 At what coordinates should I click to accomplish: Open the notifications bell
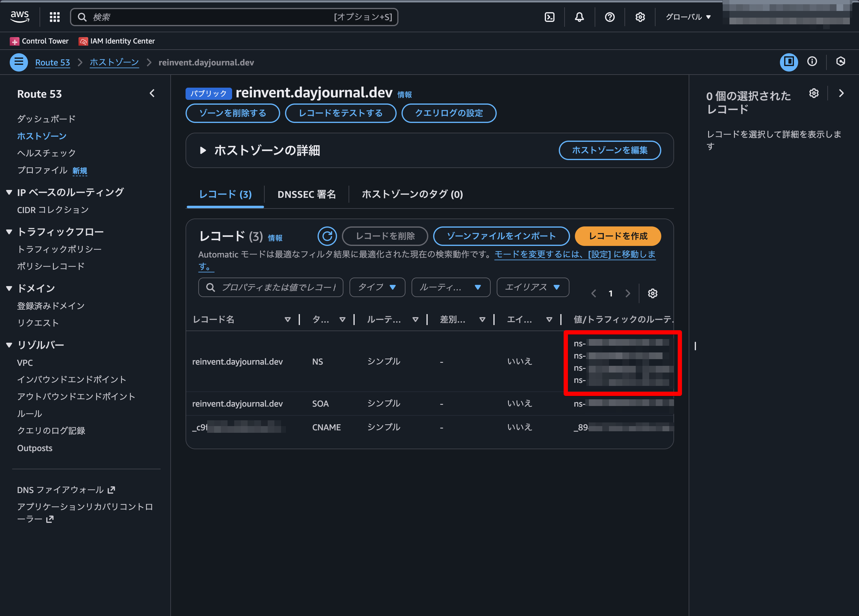tap(579, 17)
